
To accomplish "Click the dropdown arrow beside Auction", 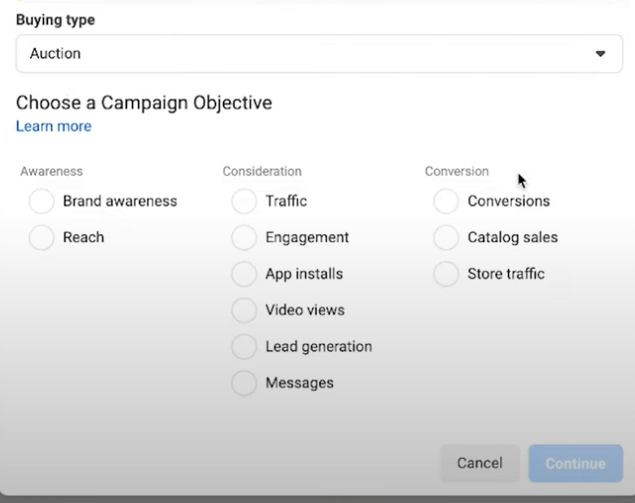I will coord(600,53).
